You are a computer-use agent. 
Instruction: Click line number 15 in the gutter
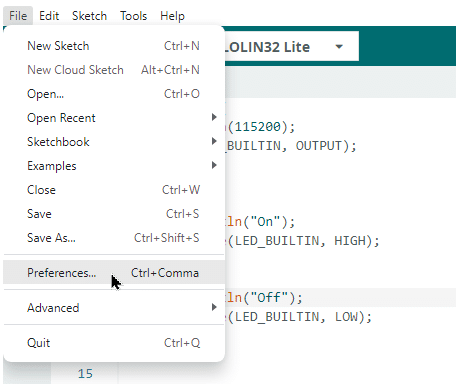pos(85,374)
